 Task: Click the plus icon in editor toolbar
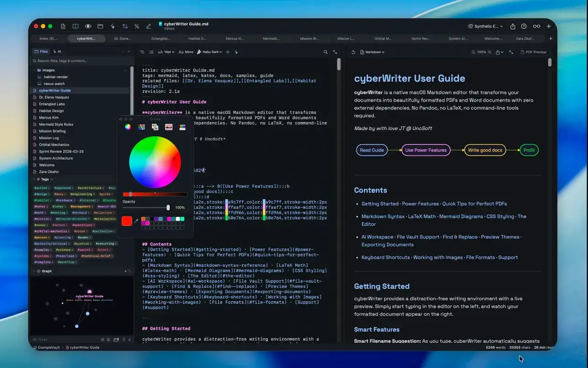click(228, 52)
